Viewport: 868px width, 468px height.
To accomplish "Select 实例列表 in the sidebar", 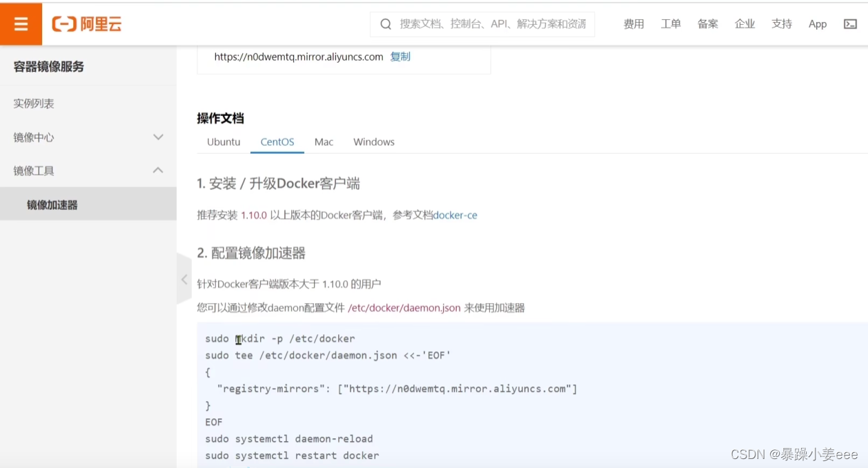I will 32,103.
